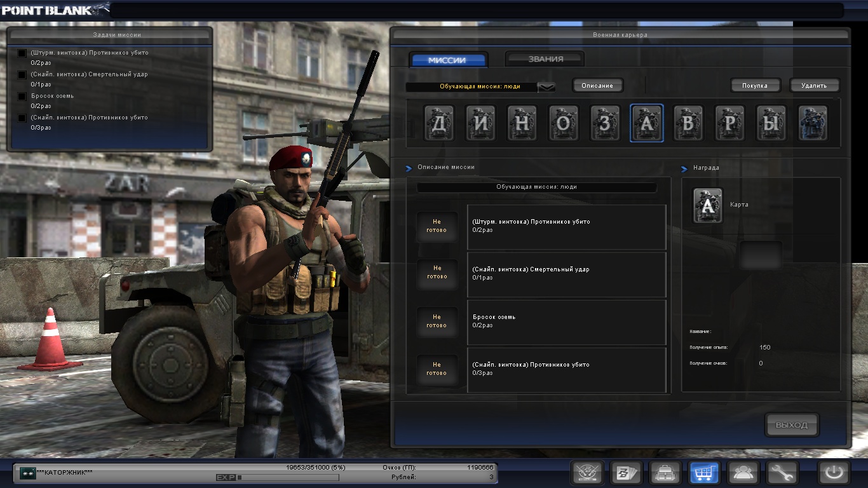
Task: Click the Описание миссии section heading
Action: point(446,167)
